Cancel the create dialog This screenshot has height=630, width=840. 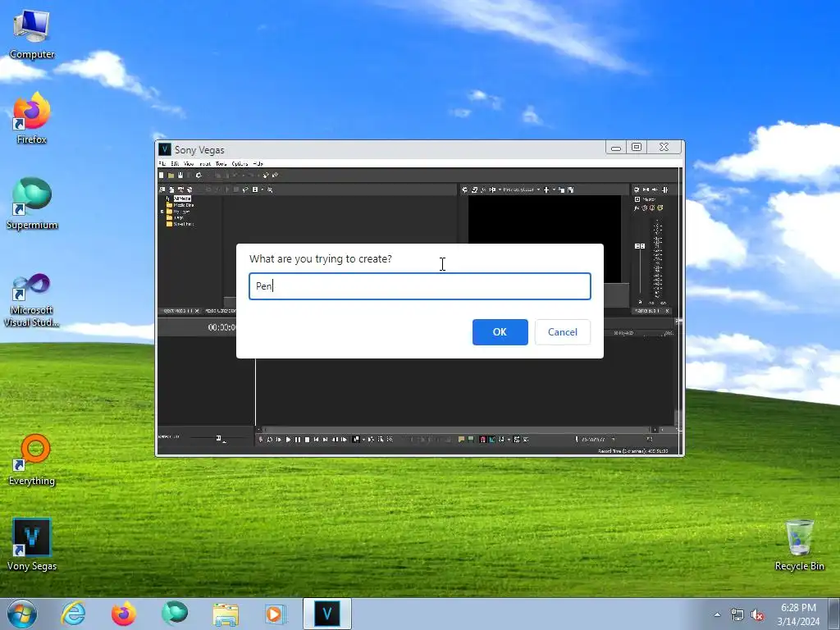coord(563,332)
